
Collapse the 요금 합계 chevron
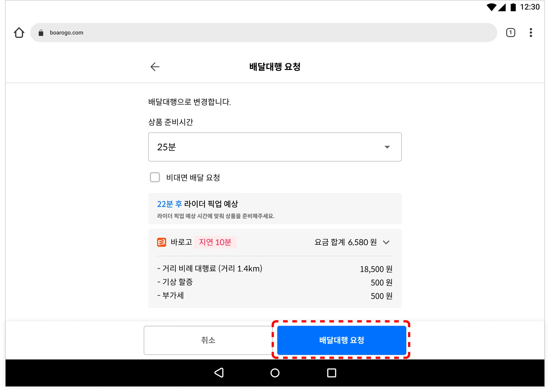tap(386, 242)
